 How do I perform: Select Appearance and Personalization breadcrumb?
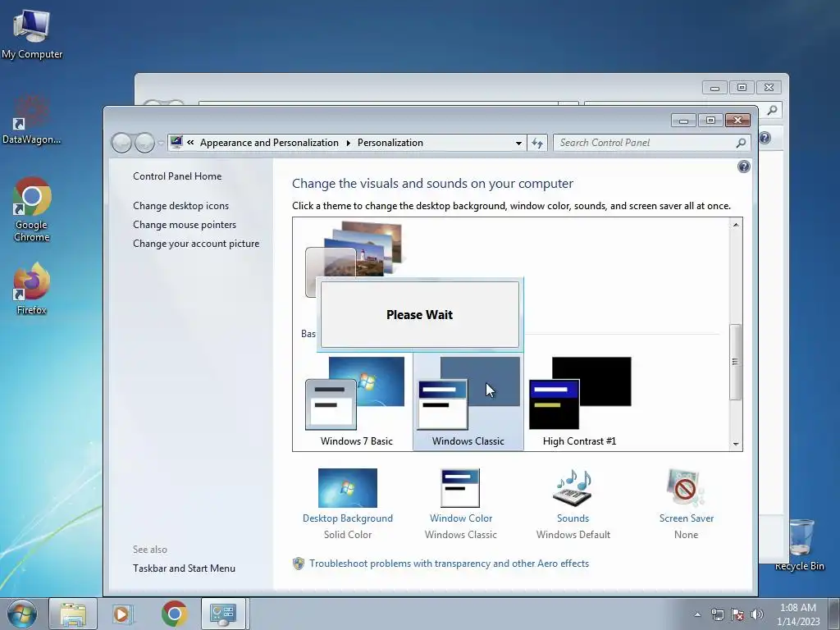point(269,143)
